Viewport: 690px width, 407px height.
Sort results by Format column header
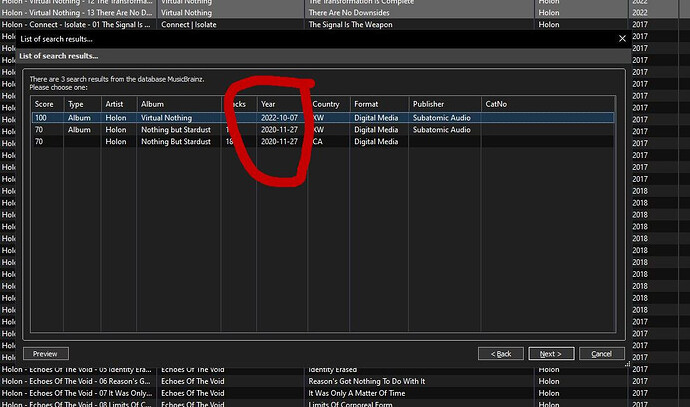tap(379, 104)
